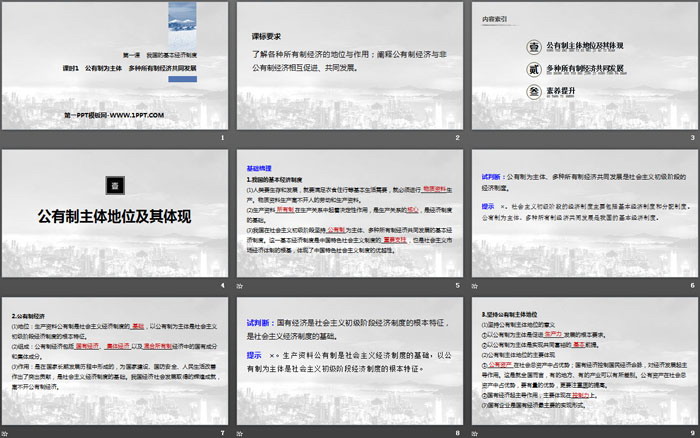Click the animation star icon under slide 7

(x=4, y=434)
